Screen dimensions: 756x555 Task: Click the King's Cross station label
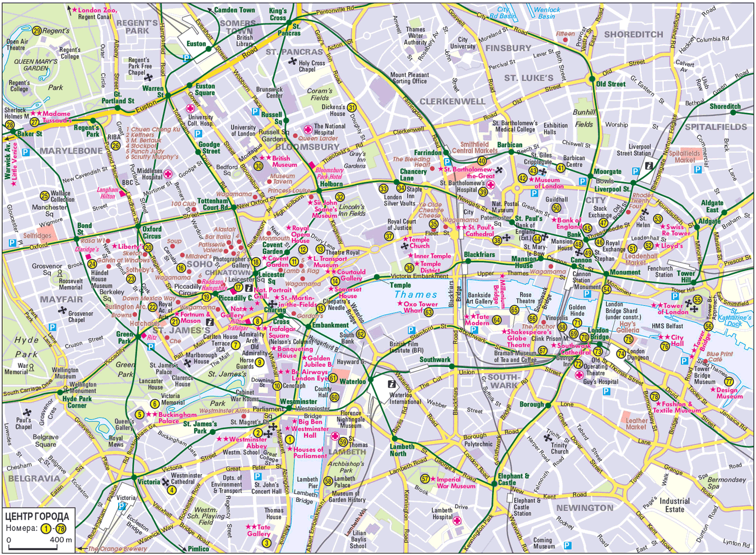[278, 14]
